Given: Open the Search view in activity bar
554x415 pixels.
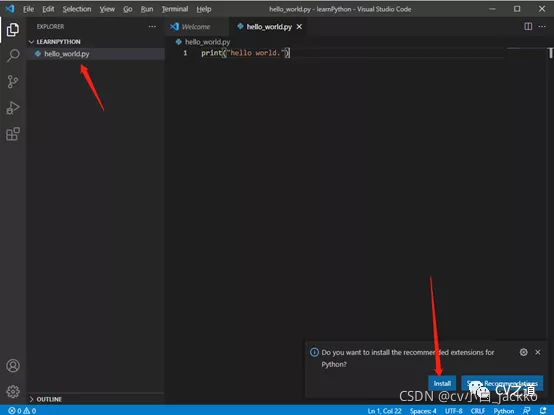Looking at the screenshot, I should tap(13, 55).
